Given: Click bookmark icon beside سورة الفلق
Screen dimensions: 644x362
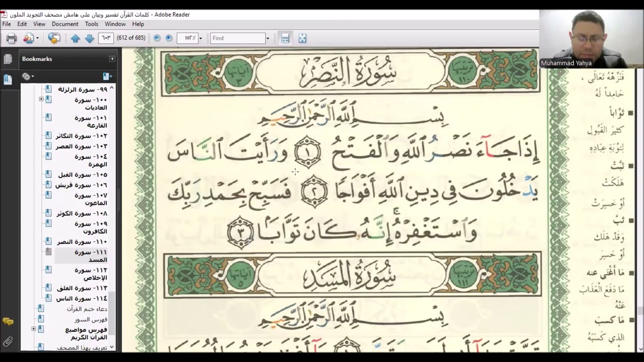Looking at the screenshot, I should tap(48, 288).
